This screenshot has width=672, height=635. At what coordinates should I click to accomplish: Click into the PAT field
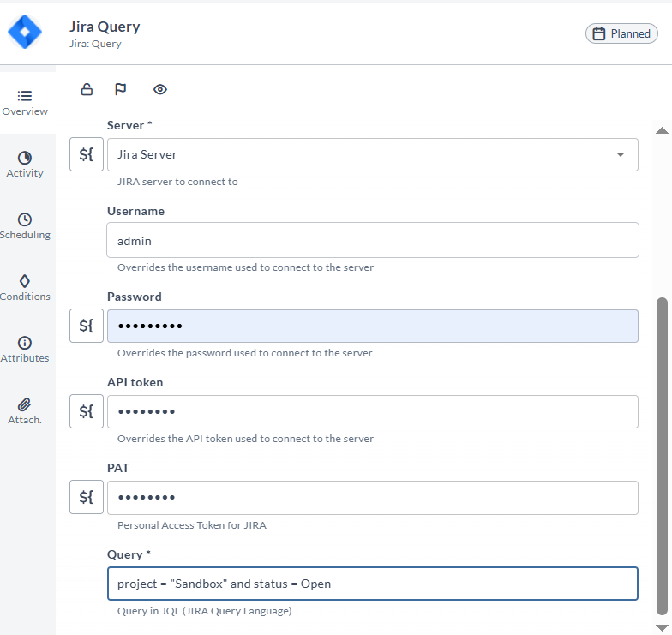[x=372, y=497]
